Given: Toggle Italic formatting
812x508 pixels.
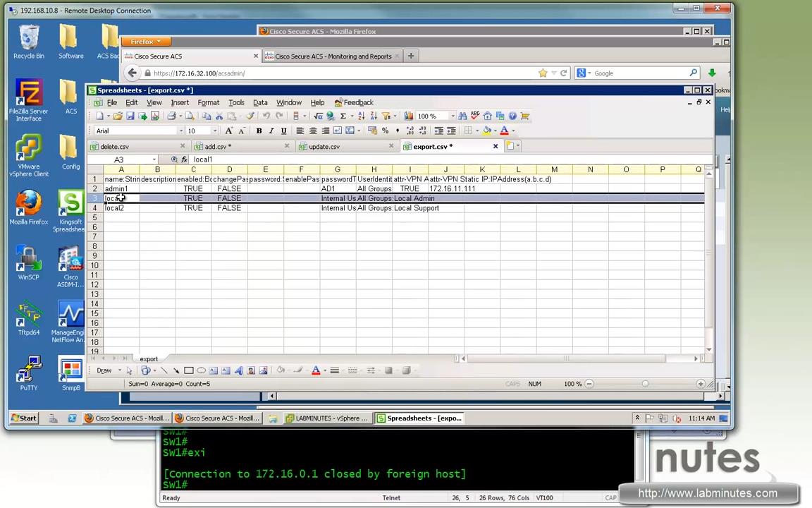Looking at the screenshot, I should (x=271, y=131).
